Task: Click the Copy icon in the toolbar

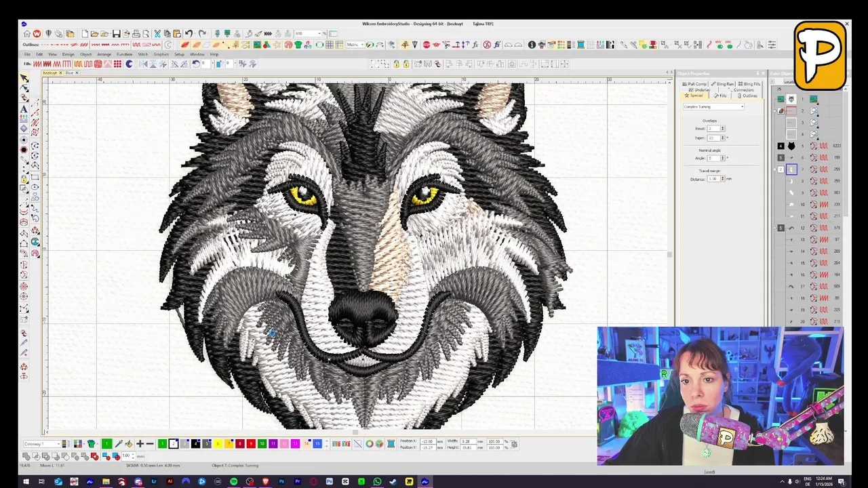Action: click(x=167, y=33)
